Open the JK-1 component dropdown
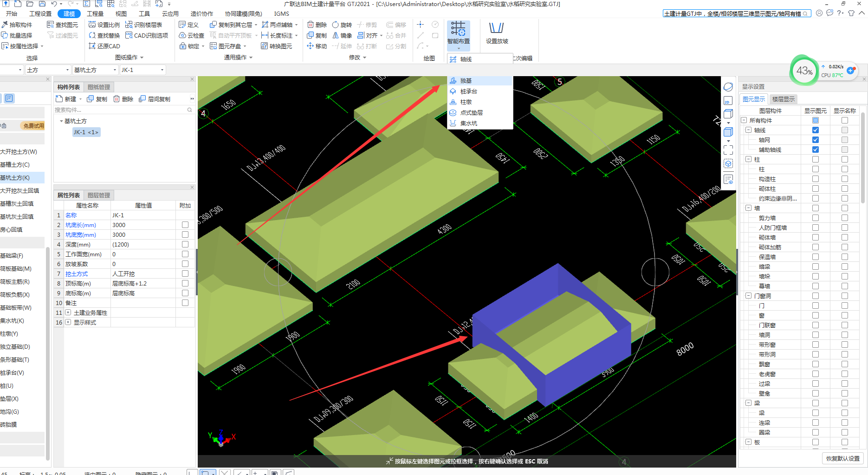Screen dimensions: 868x475 (143, 70)
